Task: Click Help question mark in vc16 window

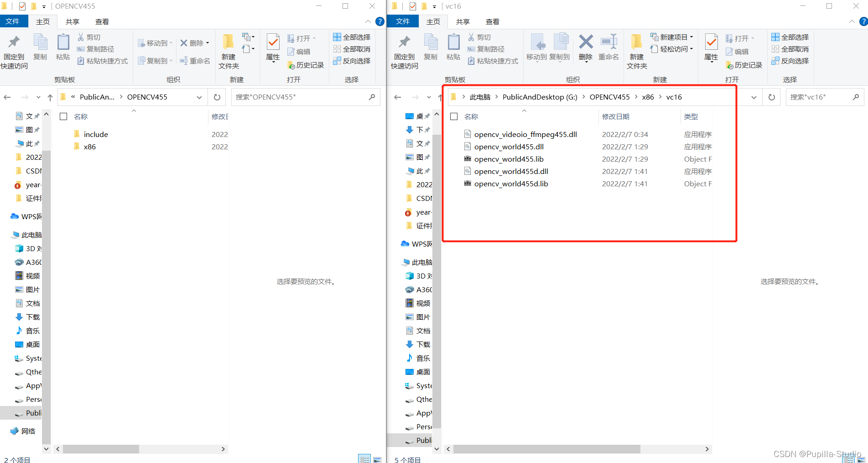Action: coord(863,21)
